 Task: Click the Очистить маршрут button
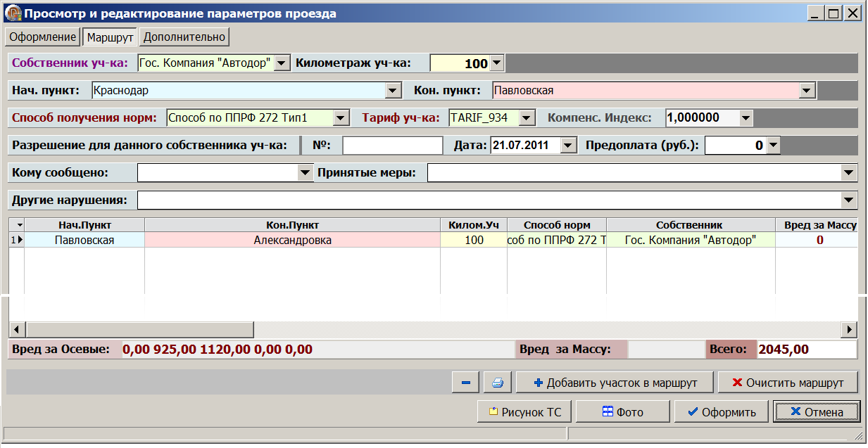787,383
